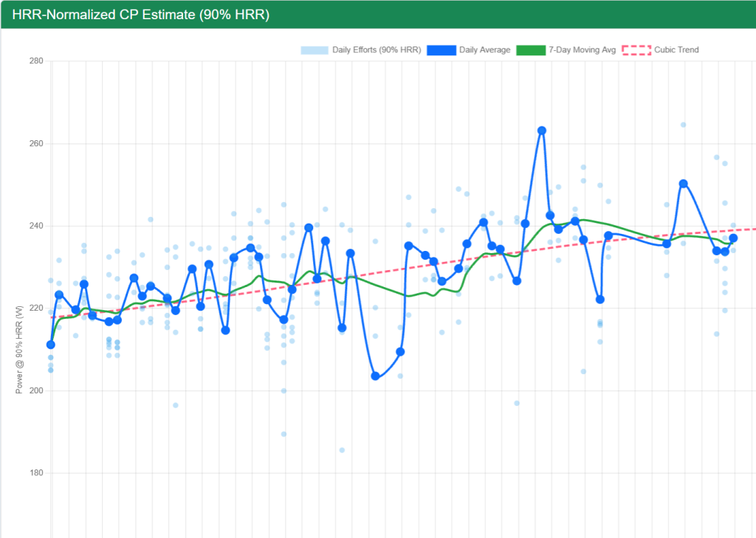Click the first data point on the left

[50, 344]
